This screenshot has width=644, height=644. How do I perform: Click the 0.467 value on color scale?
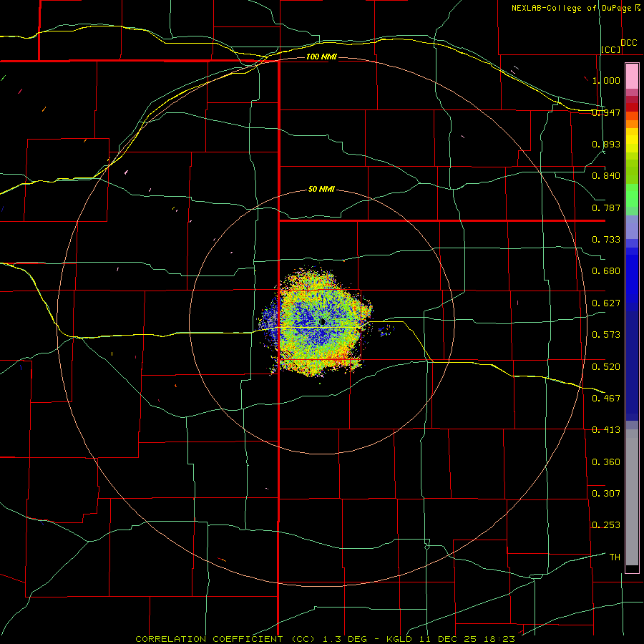tap(606, 399)
